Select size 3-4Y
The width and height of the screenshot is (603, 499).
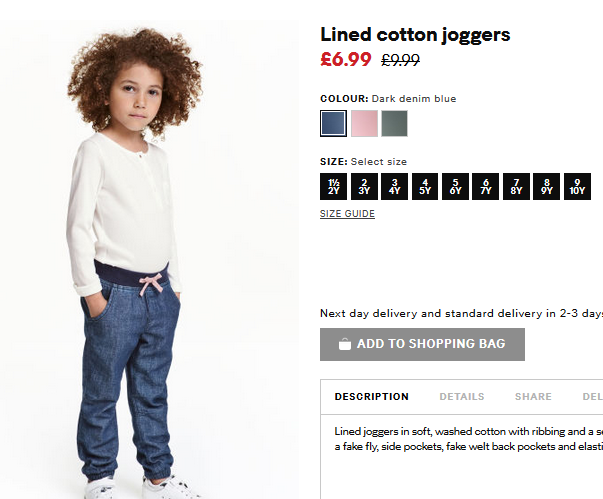point(395,186)
